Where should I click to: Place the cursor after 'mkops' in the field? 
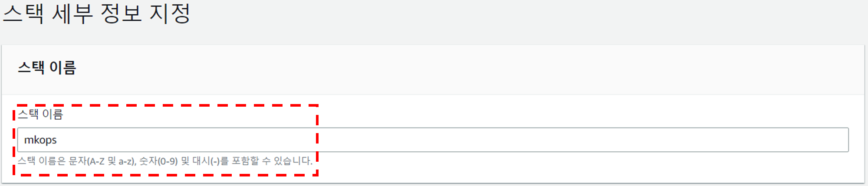point(58,140)
